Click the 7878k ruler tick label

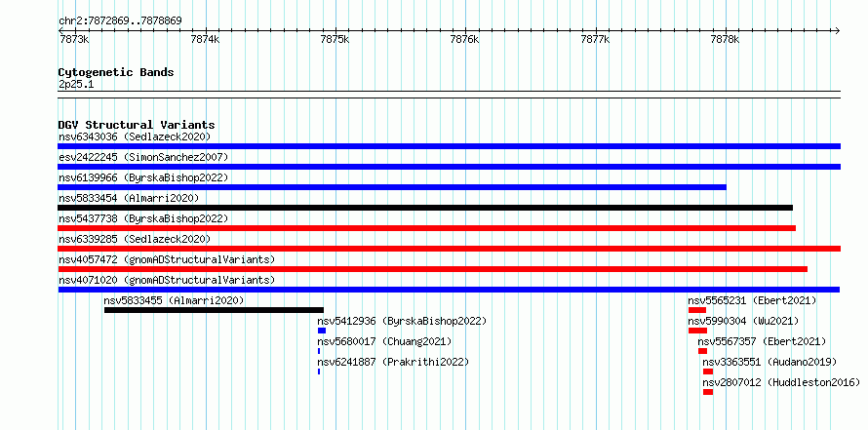pyautogui.click(x=726, y=39)
